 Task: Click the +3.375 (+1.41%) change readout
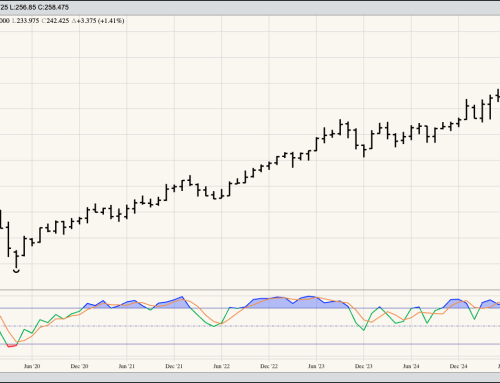coord(98,21)
